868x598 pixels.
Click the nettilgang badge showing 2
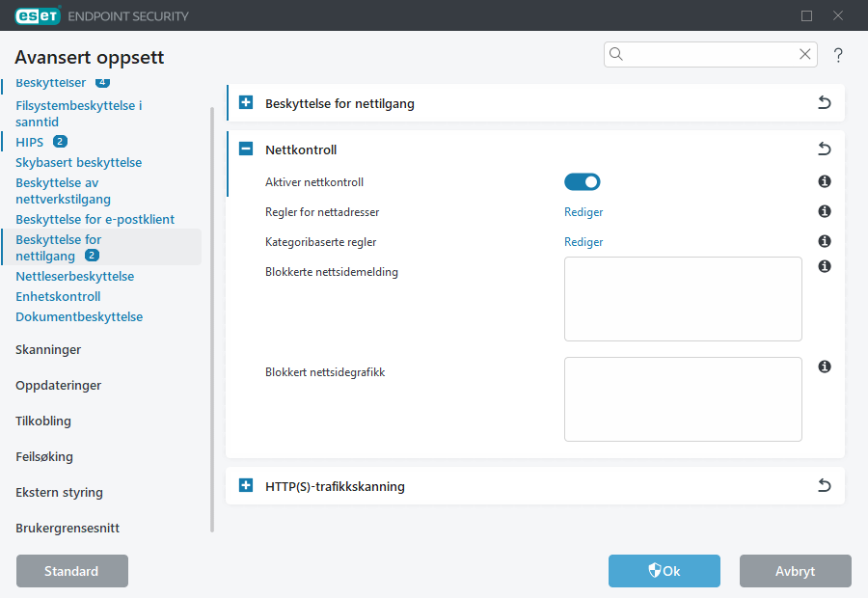(x=92, y=256)
